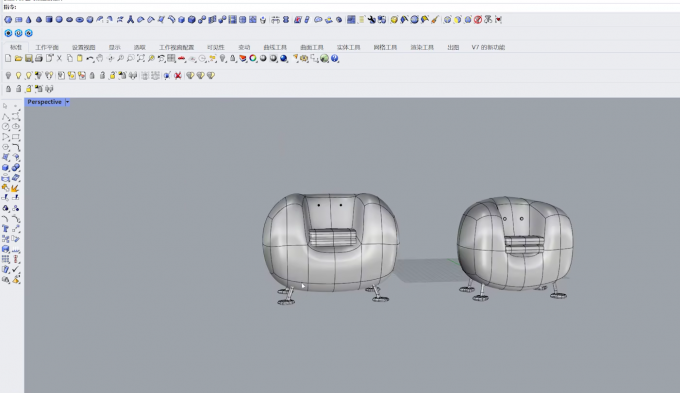Cut selection with the scissors icon
Image resolution: width=680 pixels, height=393 pixels.
[x=59, y=58]
